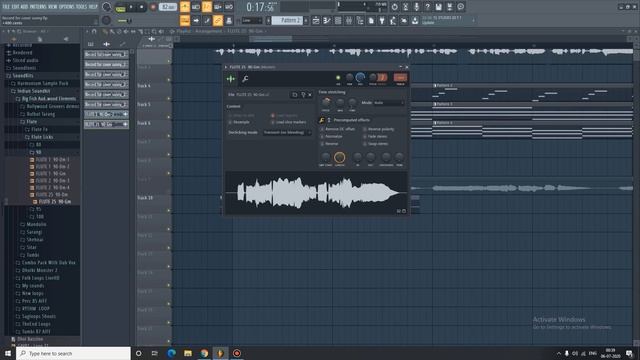Open the playlist view icon

[316, 20]
